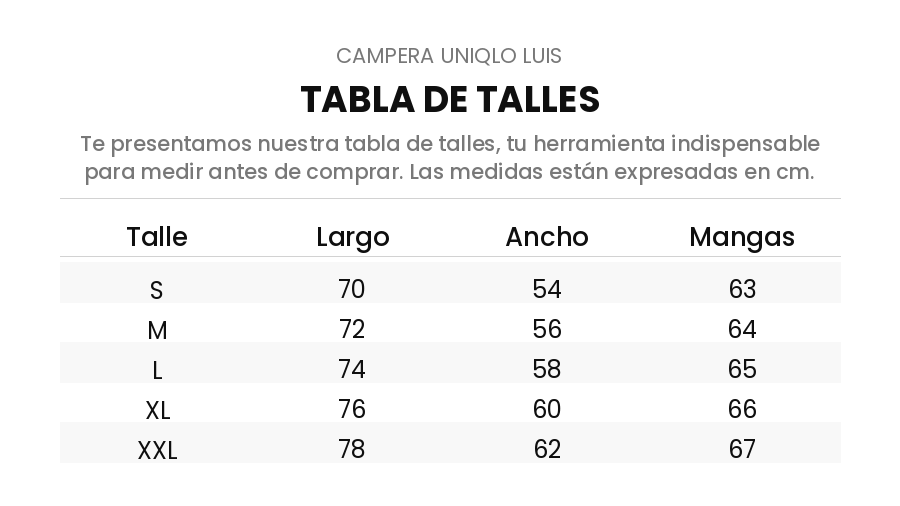Select the XXL size row label

157,450
